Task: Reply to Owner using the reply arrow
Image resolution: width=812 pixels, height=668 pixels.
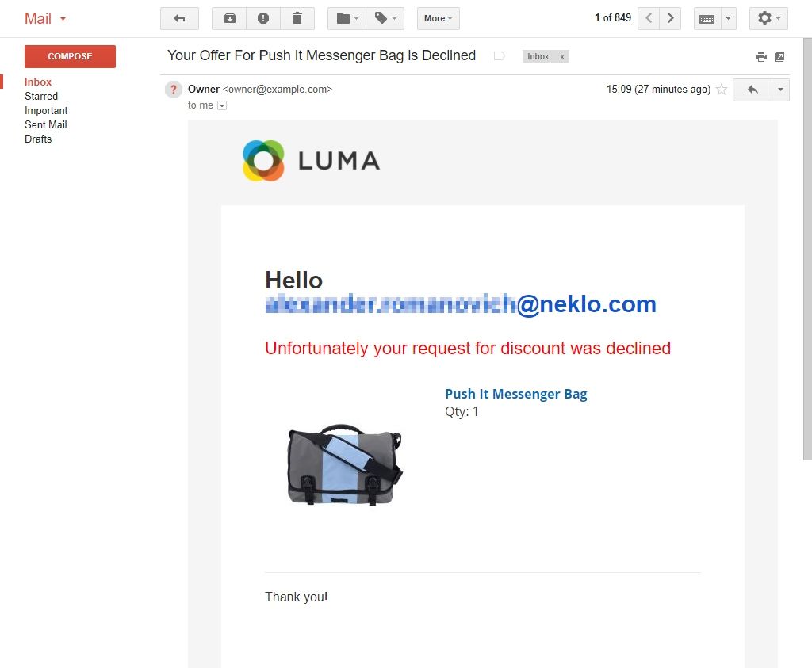Action: tap(753, 90)
